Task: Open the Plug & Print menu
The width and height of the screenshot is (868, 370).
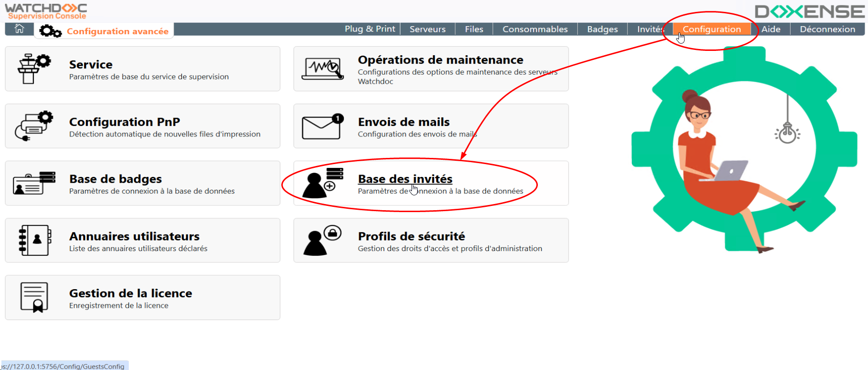Action: click(x=370, y=29)
